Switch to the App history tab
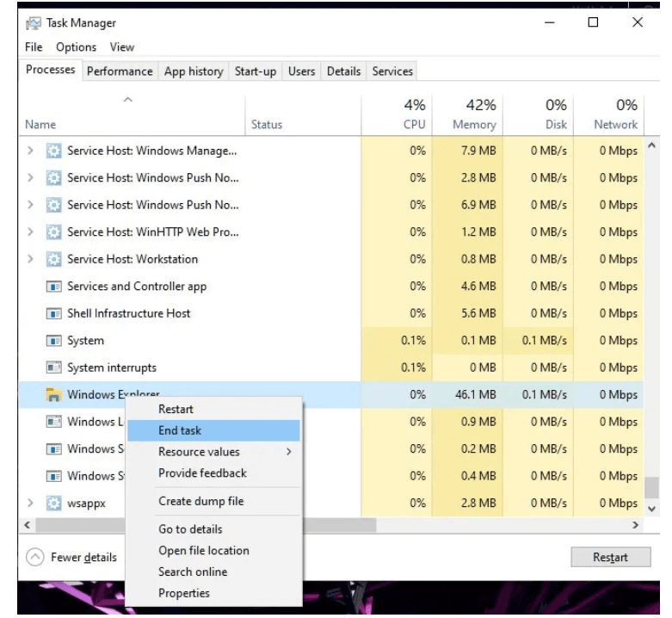The image size is (672, 618). tap(194, 71)
